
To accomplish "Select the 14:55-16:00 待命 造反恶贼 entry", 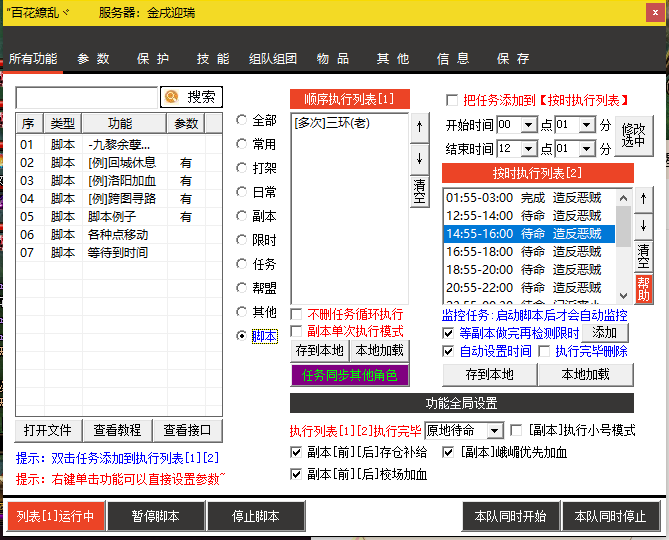I will pos(529,234).
